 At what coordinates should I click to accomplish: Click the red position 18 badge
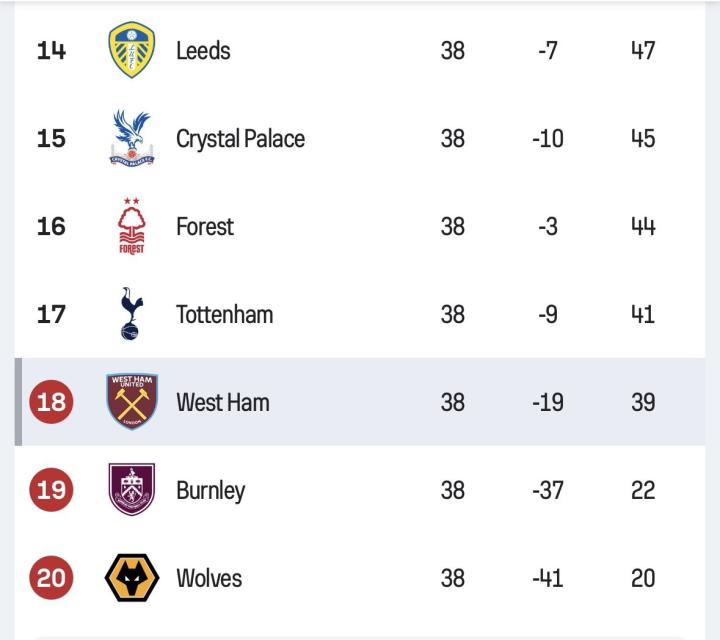(51, 402)
